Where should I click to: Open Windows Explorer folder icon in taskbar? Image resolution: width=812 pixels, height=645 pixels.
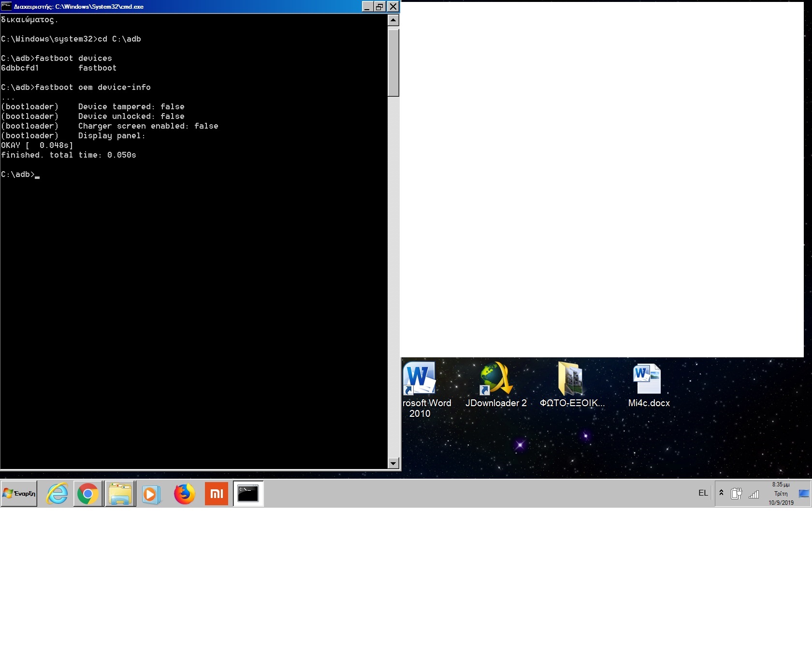pyautogui.click(x=120, y=494)
